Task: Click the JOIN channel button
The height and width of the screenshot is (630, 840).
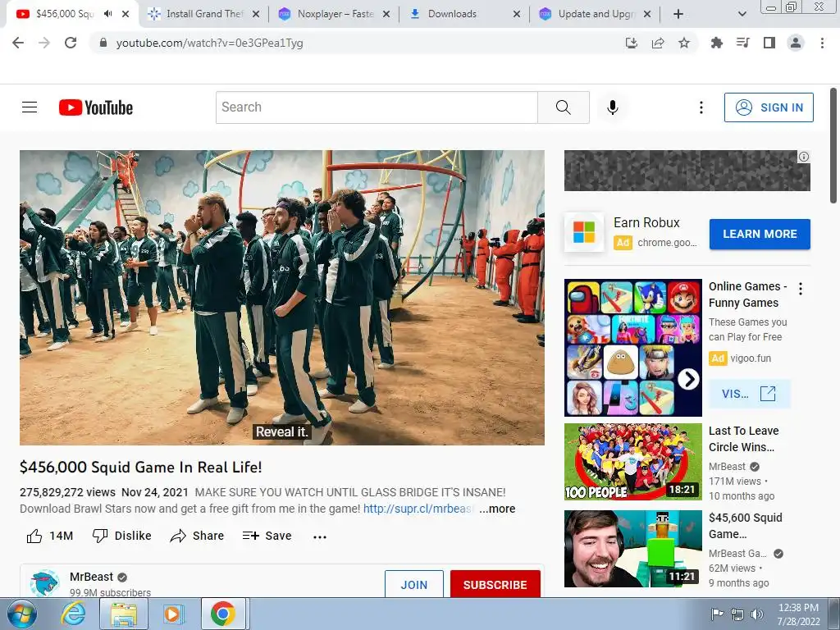Action: [x=414, y=584]
